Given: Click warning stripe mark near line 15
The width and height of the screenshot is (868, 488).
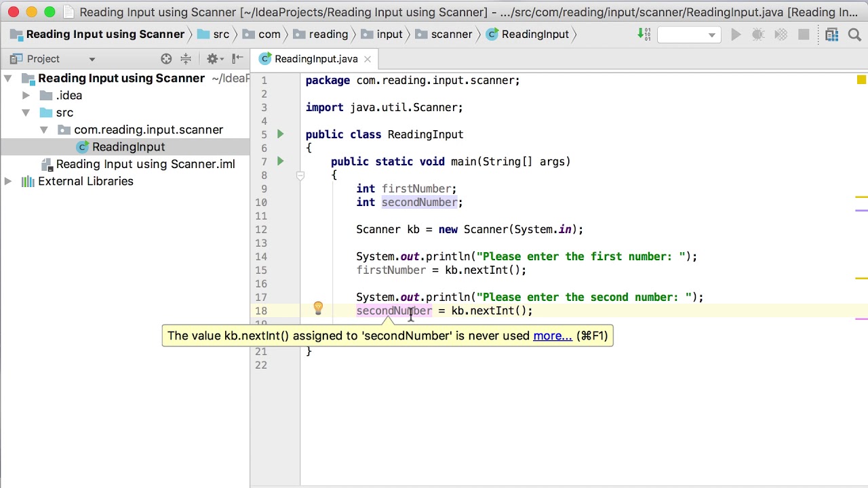Looking at the screenshot, I should (861, 279).
